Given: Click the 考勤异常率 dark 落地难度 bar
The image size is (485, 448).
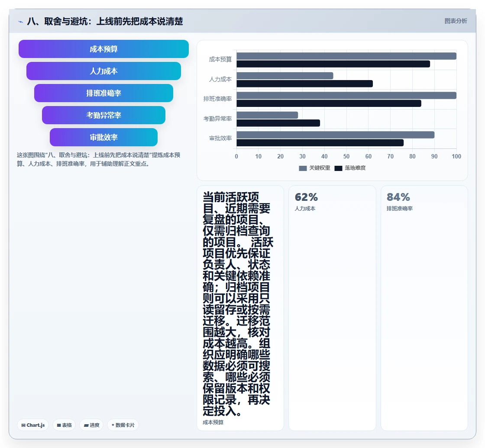Looking at the screenshot, I should [x=278, y=123].
